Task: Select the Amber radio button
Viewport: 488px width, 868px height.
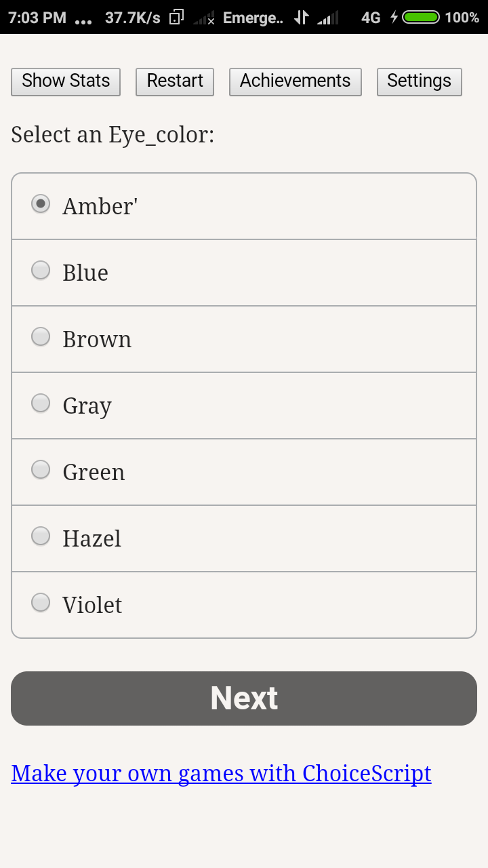Action: click(41, 203)
